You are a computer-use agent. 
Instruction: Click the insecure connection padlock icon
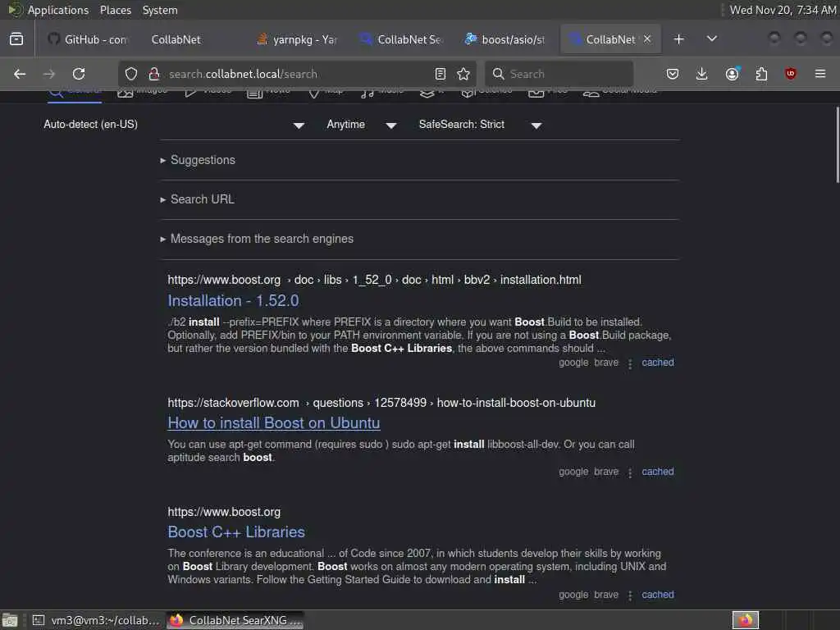pyautogui.click(x=154, y=74)
